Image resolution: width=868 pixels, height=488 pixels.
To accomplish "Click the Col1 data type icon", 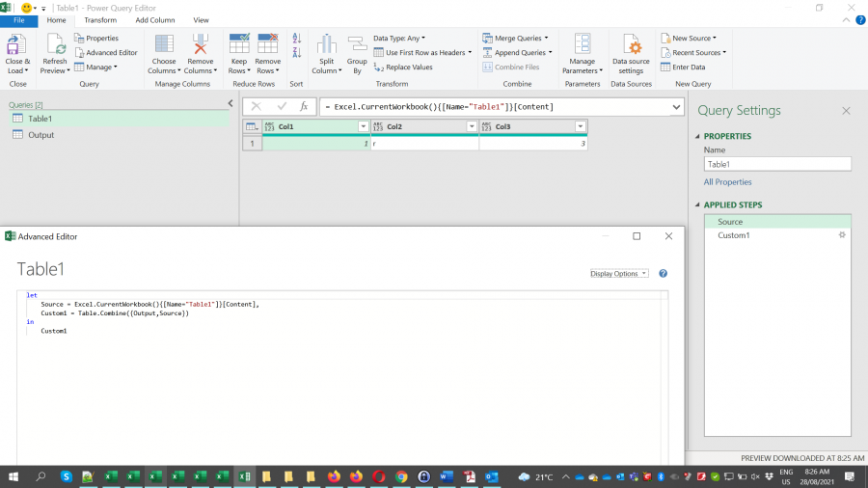I will click(x=269, y=126).
